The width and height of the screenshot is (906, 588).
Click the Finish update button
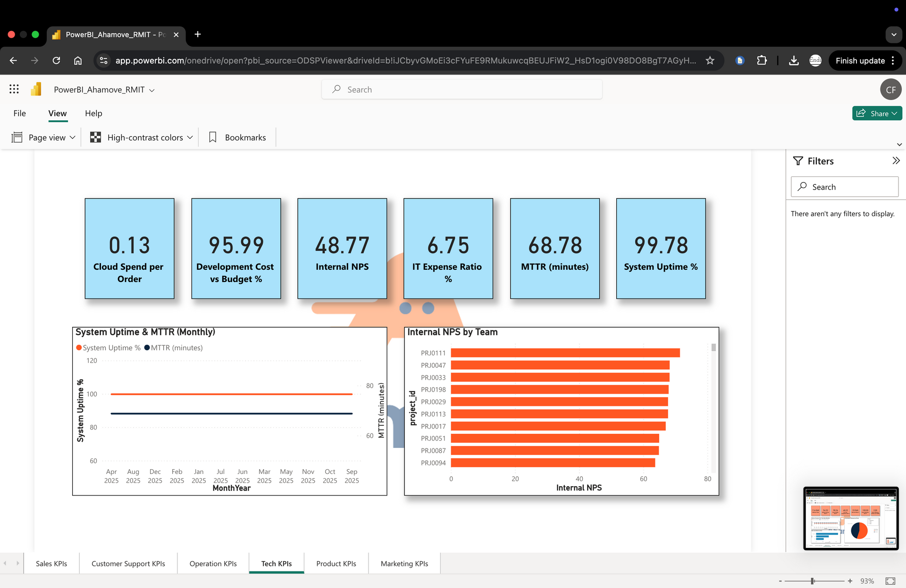tap(860, 60)
